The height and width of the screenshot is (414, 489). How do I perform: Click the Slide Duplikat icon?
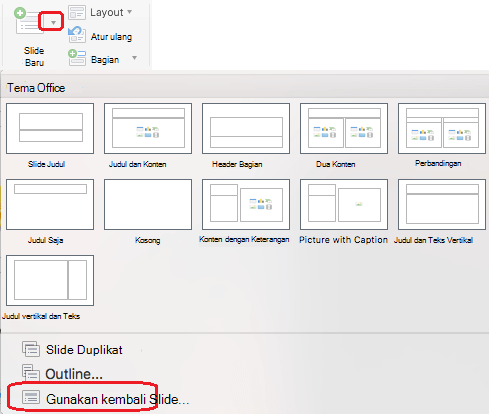(31, 349)
